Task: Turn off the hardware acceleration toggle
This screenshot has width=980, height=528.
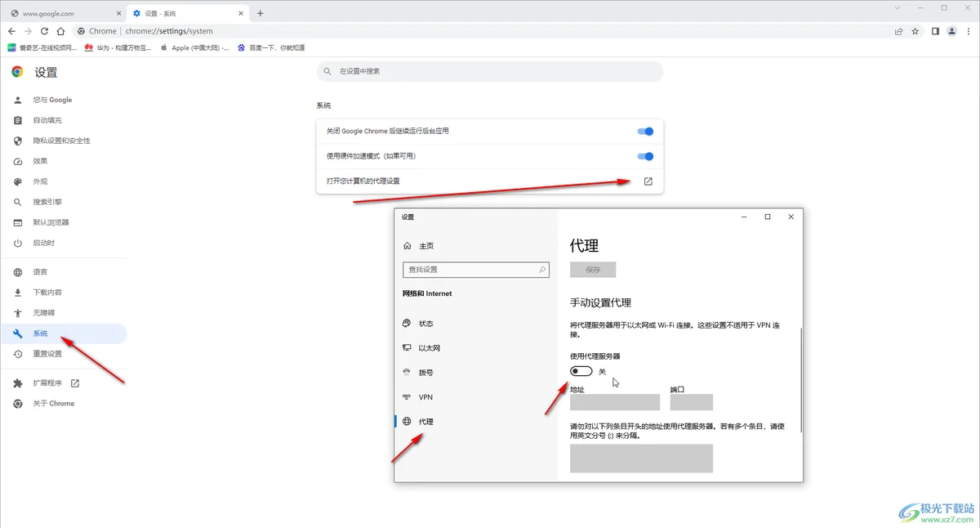Action: 644,155
